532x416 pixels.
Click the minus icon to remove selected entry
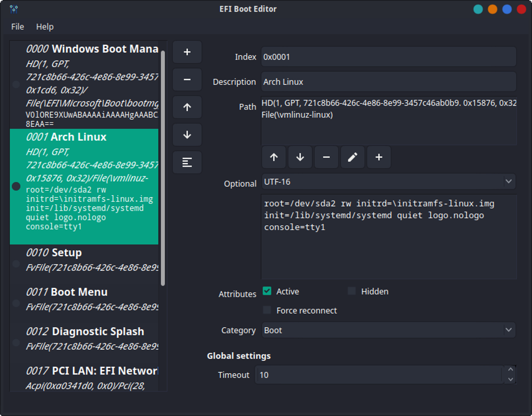(187, 79)
